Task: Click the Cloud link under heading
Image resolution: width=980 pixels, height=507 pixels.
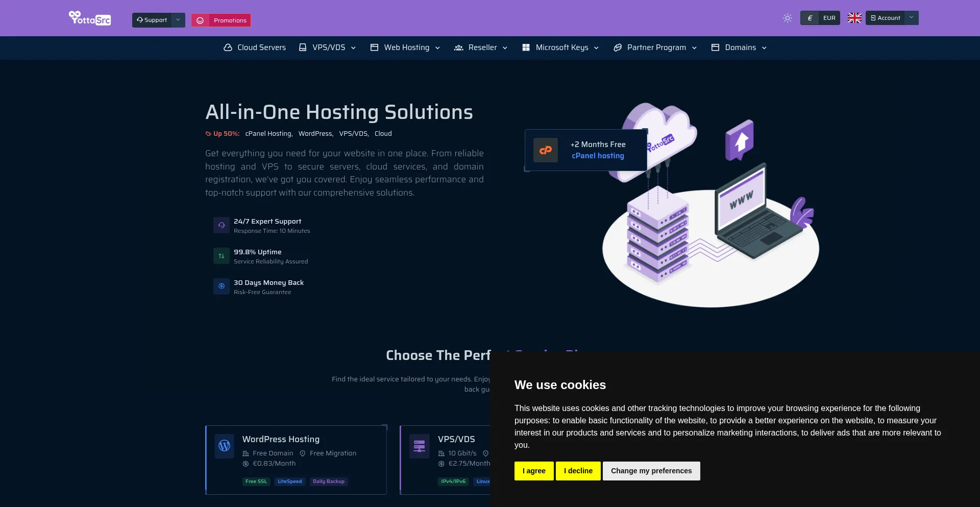Action: point(383,134)
